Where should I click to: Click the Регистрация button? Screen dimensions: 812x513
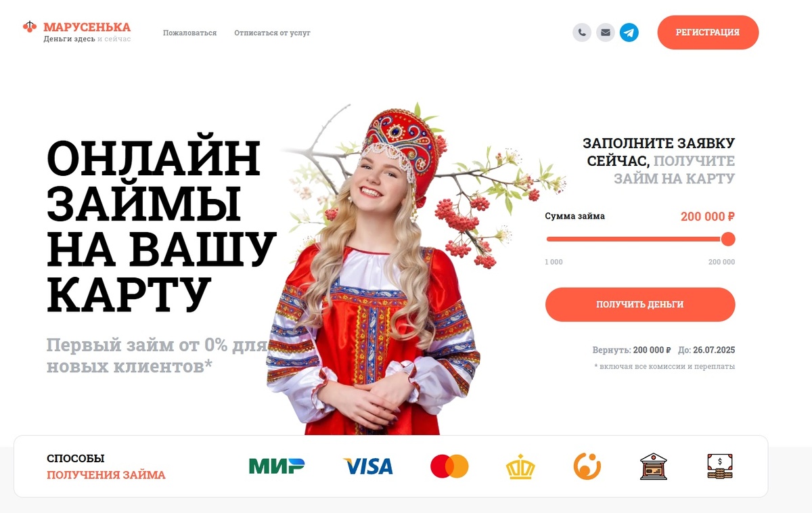pos(708,32)
